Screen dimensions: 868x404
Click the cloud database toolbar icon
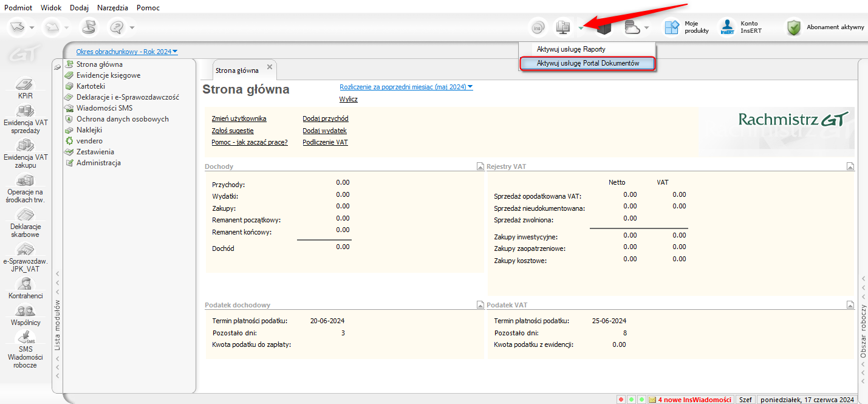click(632, 27)
